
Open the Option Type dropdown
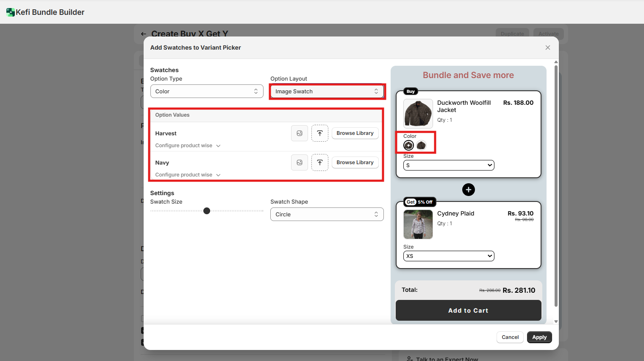207,91
